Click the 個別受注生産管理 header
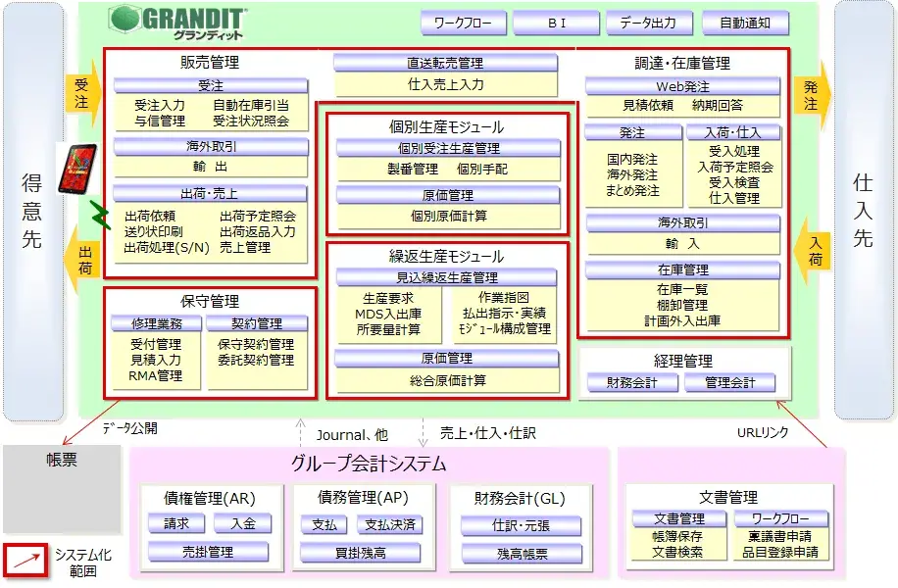The image size is (898, 588). (448, 149)
